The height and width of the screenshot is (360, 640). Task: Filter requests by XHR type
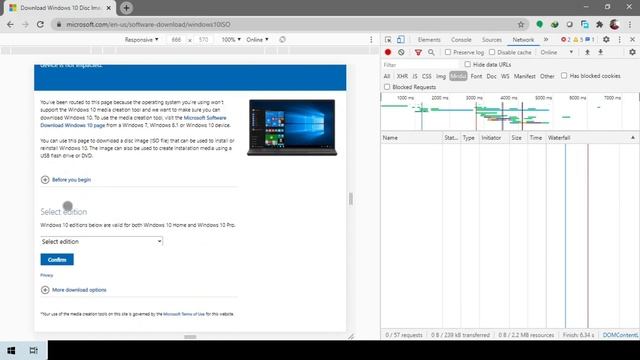(x=402, y=76)
